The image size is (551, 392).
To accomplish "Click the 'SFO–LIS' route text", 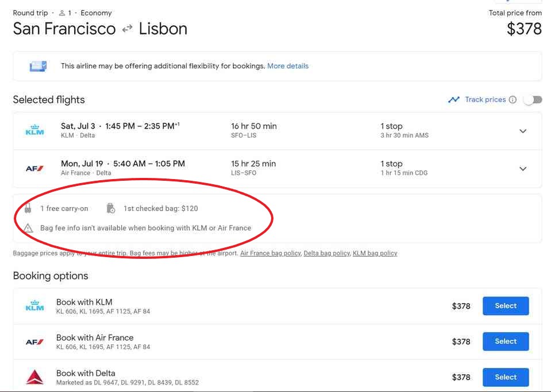I will tap(244, 135).
